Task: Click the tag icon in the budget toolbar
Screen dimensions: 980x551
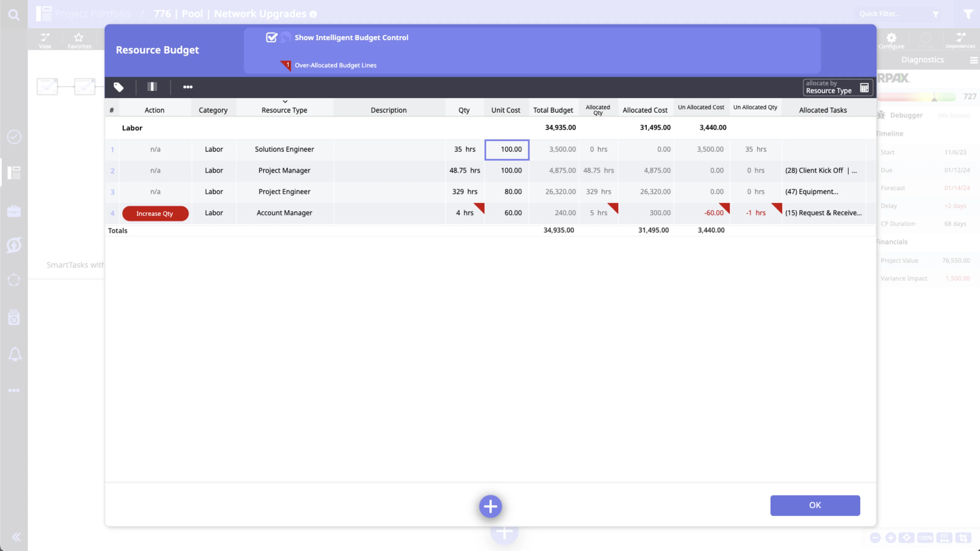Action: tap(119, 87)
